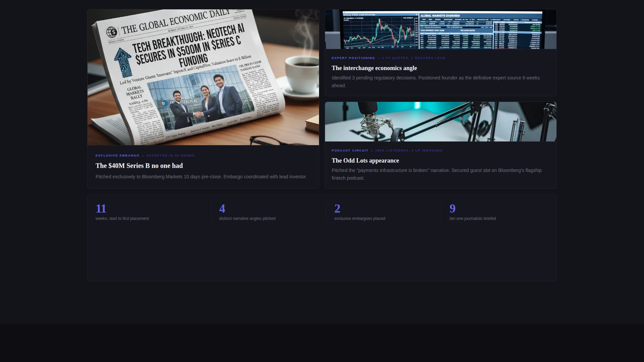Open "The interchange economics angle" story

click(374, 68)
